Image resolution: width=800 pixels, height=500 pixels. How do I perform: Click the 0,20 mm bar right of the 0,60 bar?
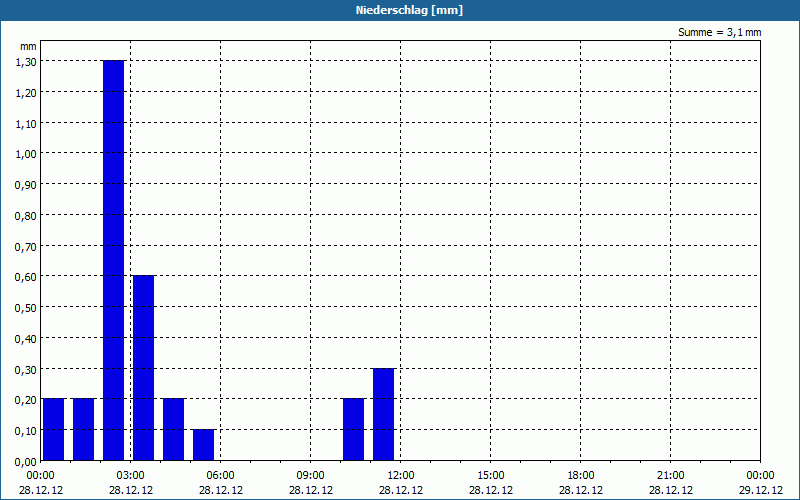[x=173, y=430]
